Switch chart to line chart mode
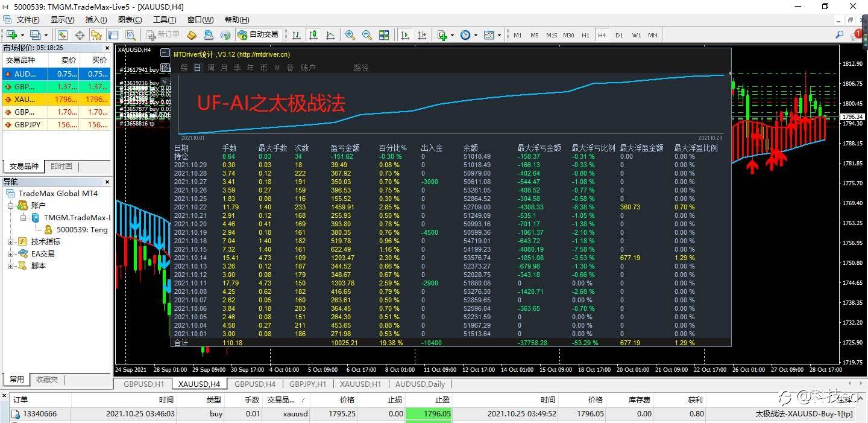This screenshot has height=423, width=868. click(330, 35)
